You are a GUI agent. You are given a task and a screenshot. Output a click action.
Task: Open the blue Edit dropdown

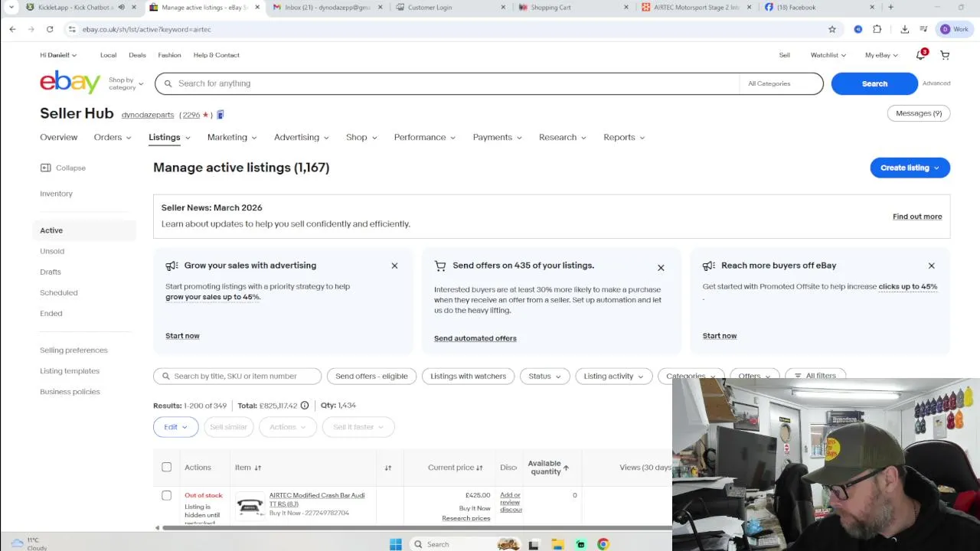click(x=175, y=427)
